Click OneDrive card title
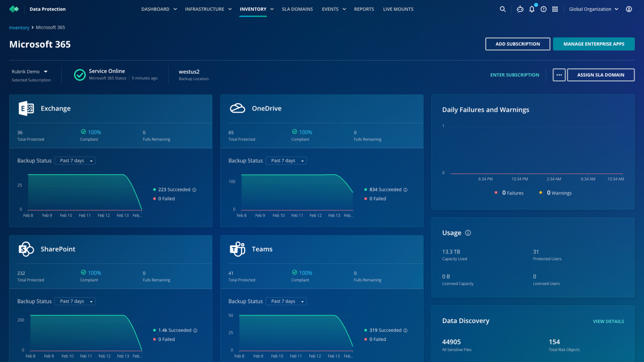 pyautogui.click(x=266, y=108)
